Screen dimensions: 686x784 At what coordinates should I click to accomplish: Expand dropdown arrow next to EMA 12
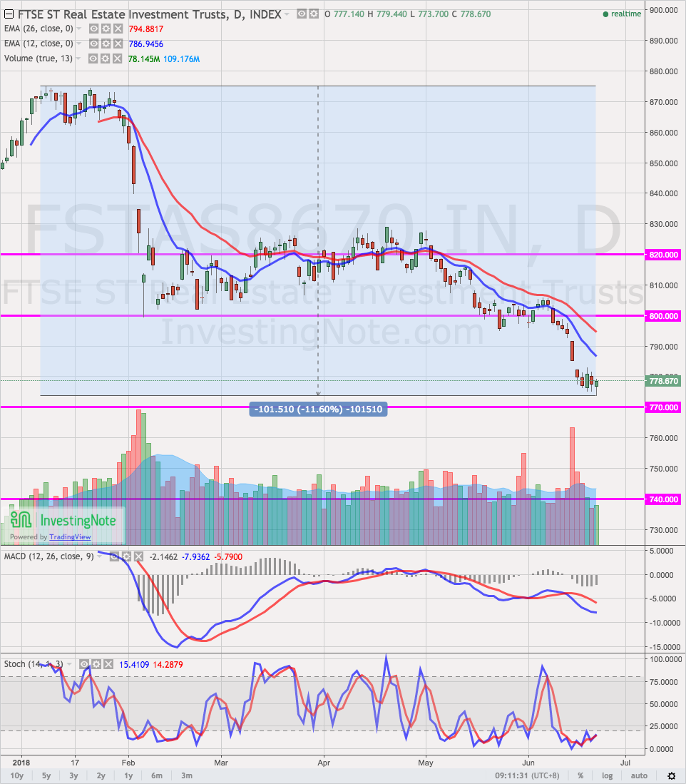(79, 44)
